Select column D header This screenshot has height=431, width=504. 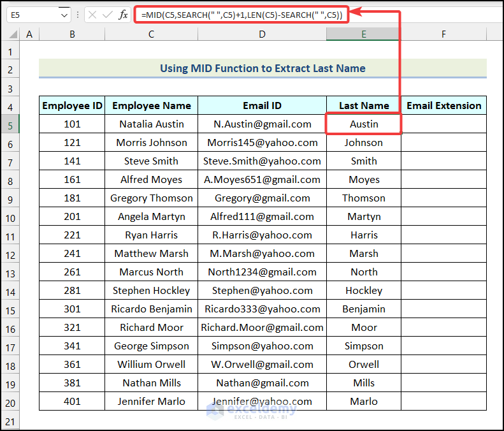[262, 34]
